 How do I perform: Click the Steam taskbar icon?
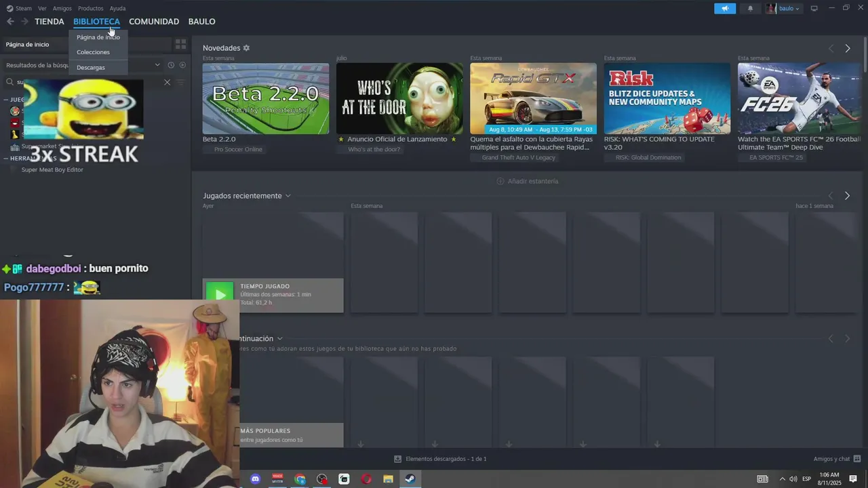[410, 479]
